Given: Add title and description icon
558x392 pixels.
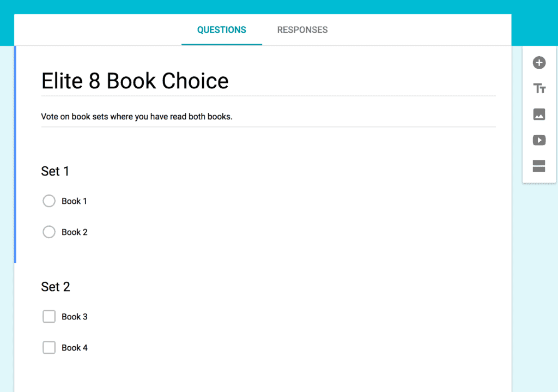Looking at the screenshot, I should 539,88.
